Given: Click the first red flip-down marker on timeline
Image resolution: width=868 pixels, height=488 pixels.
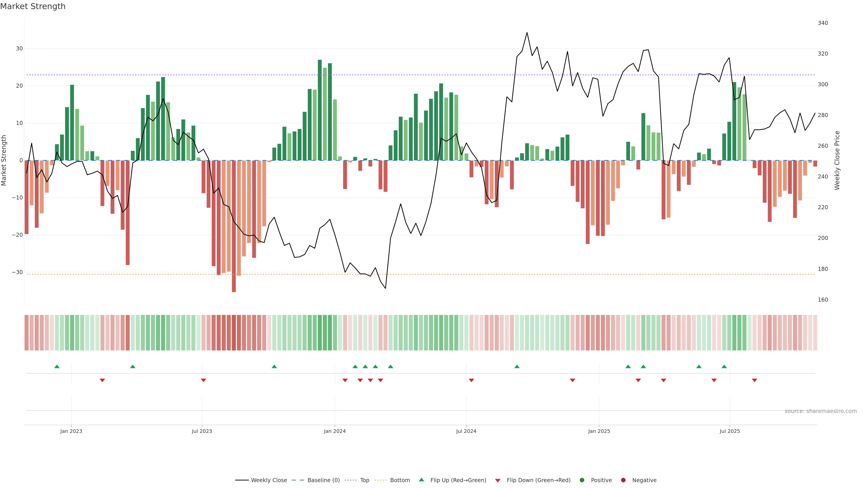Looking at the screenshot, I should (x=102, y=380).
